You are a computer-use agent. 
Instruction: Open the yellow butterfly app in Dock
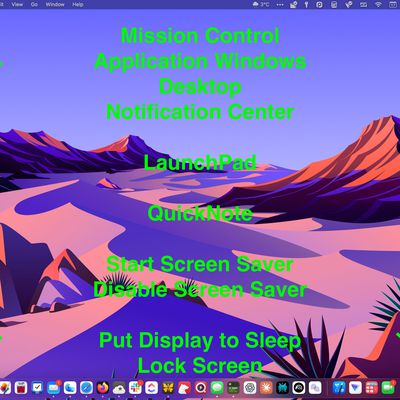tap(168, 388)
